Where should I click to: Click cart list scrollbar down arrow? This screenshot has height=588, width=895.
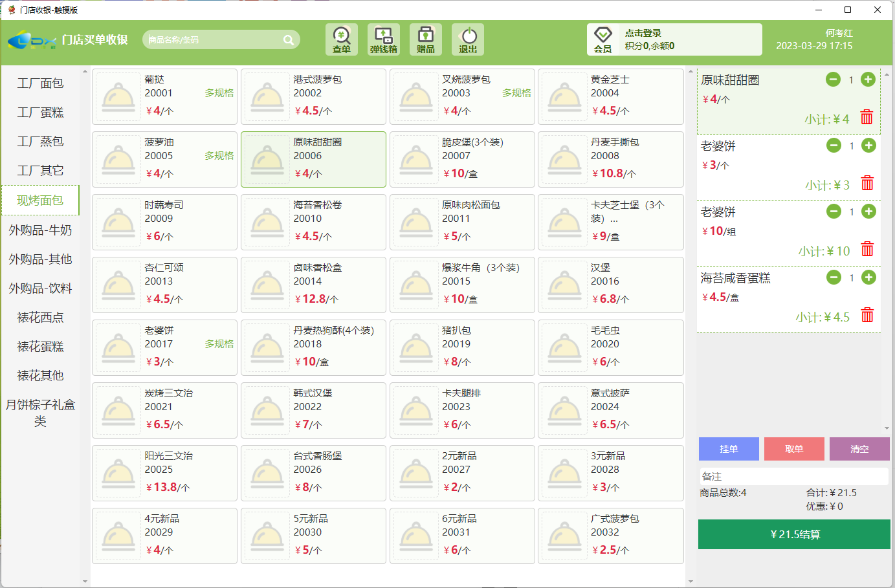click(x=886, y=428)
